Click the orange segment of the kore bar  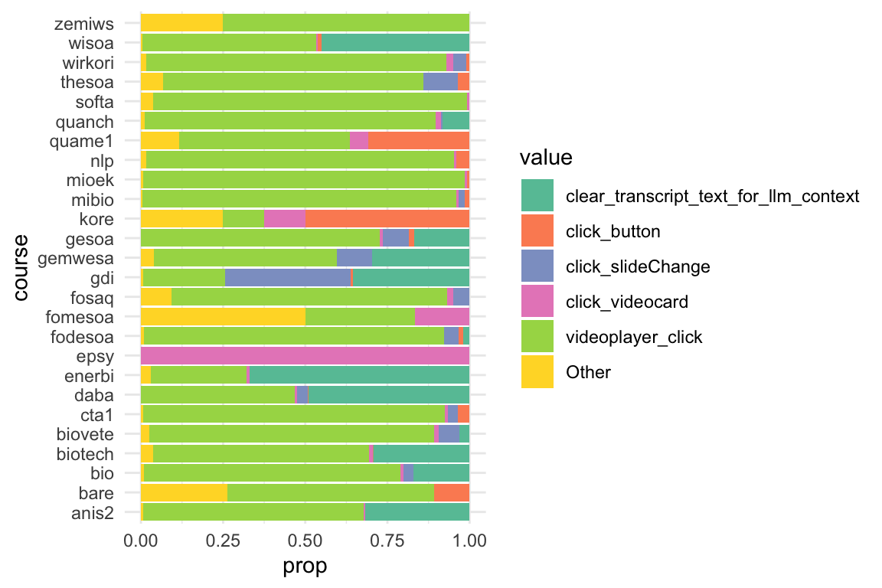coord(387,219)
